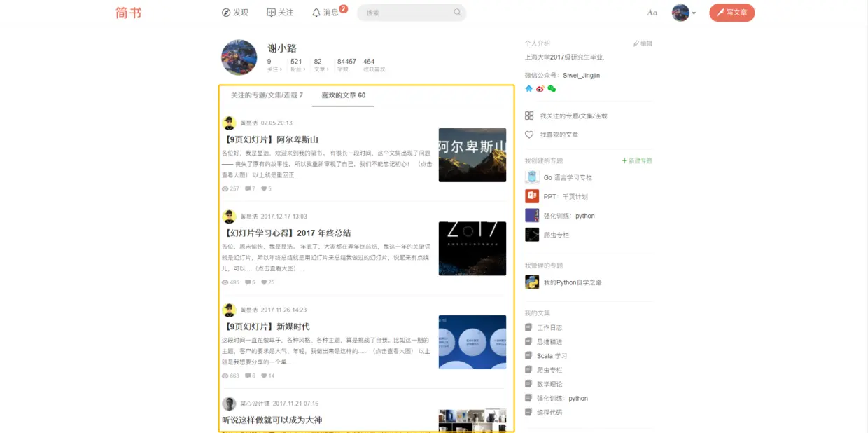This screenshot has height=433, width=868.
Task: Click the 84467 字数 word count stat
Action: pyautogui.click(x=346, y=65)
